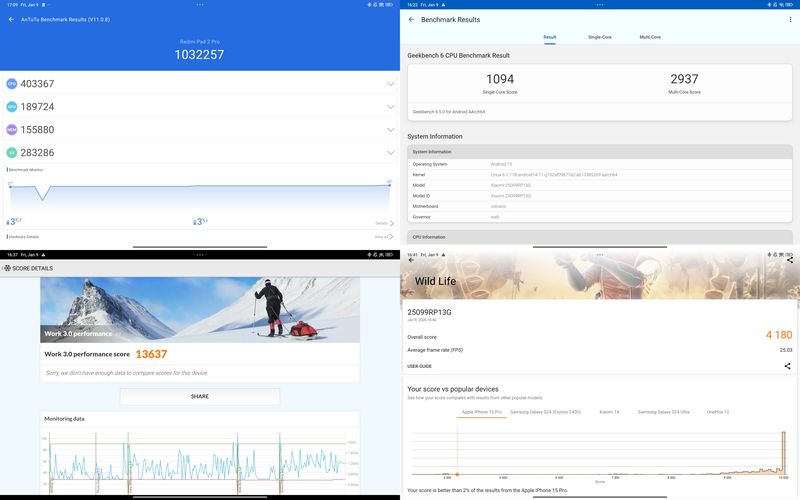Expand the UX score 283286 row
Image resolution: width=800 pixels, height=500 pixels.
[x=390, y=152]
